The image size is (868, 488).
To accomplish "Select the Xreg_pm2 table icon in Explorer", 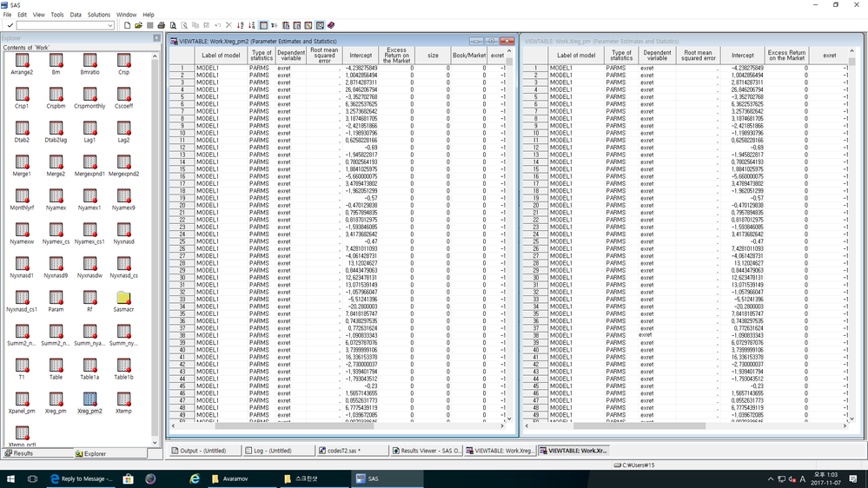I will click(89, 402).
